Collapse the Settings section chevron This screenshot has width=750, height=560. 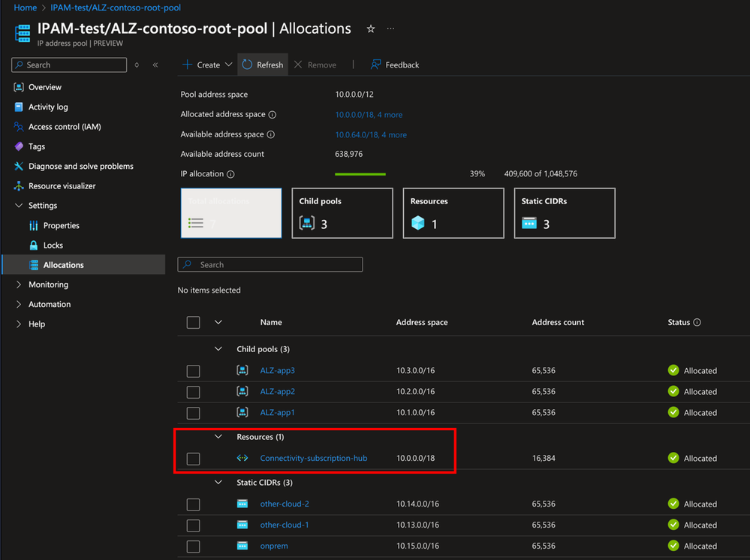[x=19, y=206]
